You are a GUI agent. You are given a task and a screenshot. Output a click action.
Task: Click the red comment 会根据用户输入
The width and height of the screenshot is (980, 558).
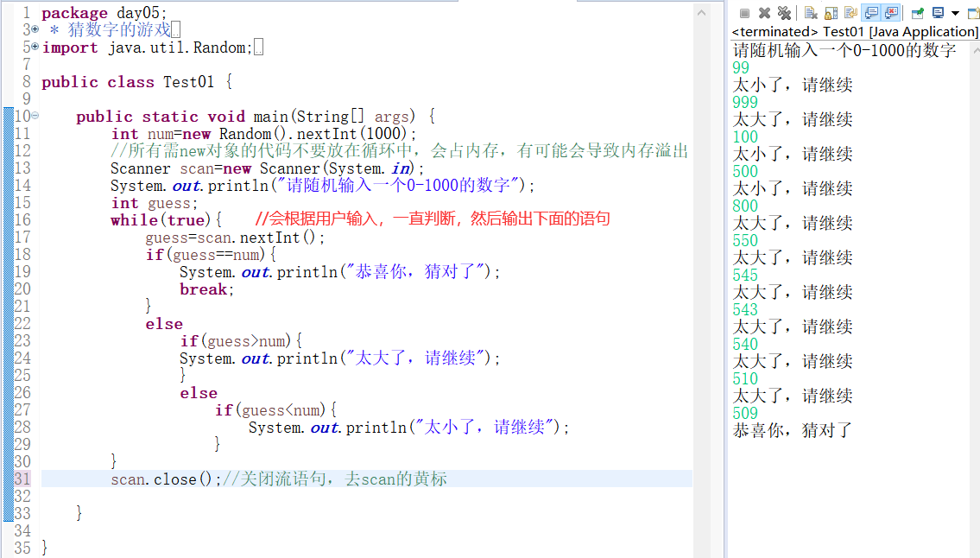pos(433,219)
